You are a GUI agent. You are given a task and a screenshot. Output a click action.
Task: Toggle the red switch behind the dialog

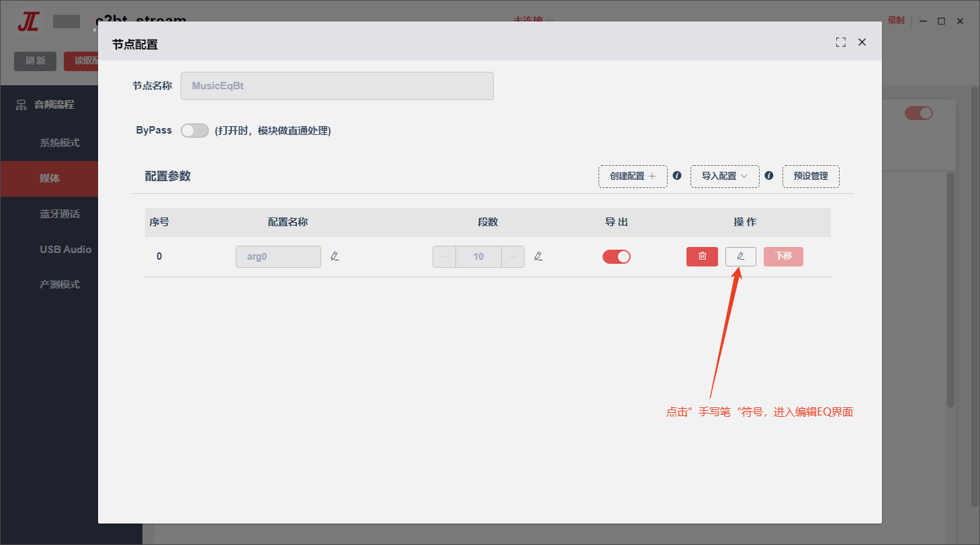pos(918,113)
